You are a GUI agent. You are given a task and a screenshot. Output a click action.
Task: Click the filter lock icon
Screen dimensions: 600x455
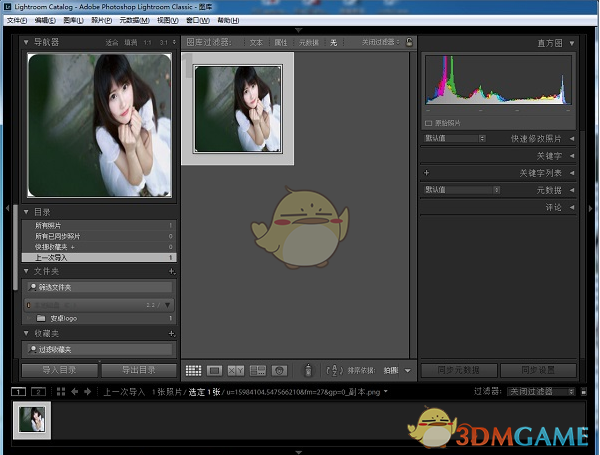(x=410, y=42)
